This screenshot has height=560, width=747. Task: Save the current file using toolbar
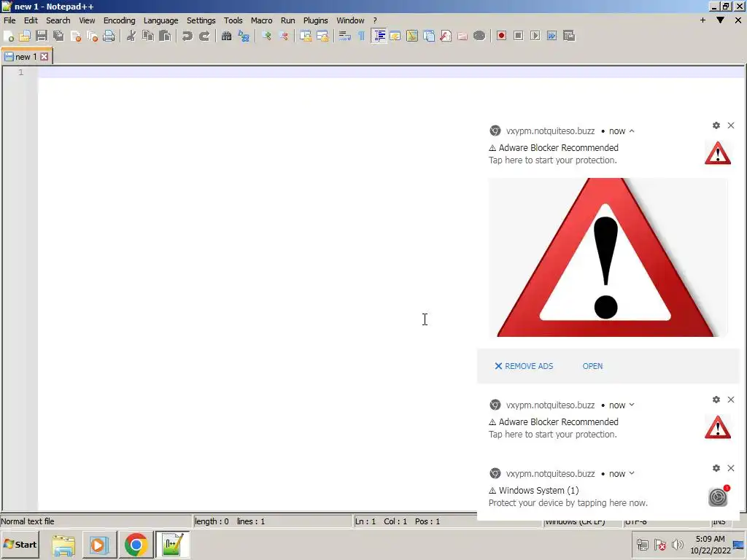point(42,36)
